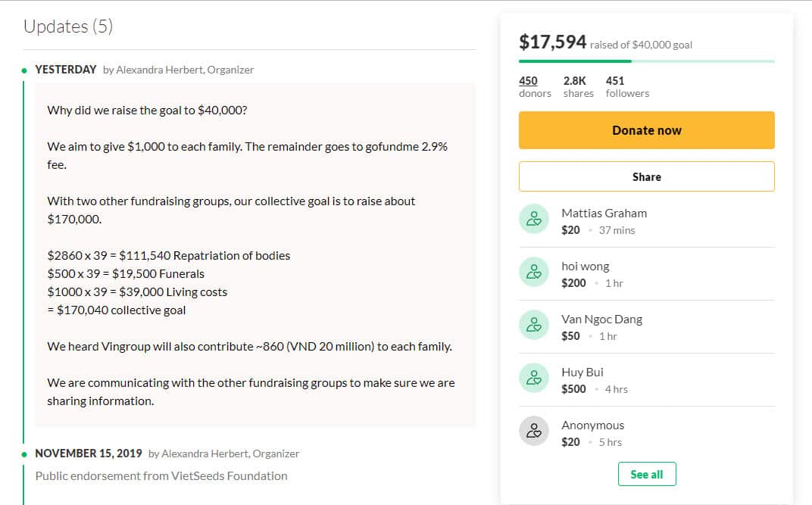Click the $17,594 raised amount

coord(552,42)
